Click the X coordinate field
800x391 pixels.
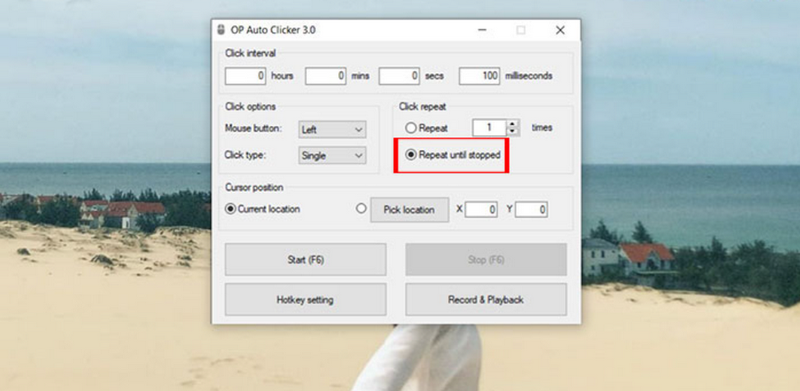pos(481,209)
